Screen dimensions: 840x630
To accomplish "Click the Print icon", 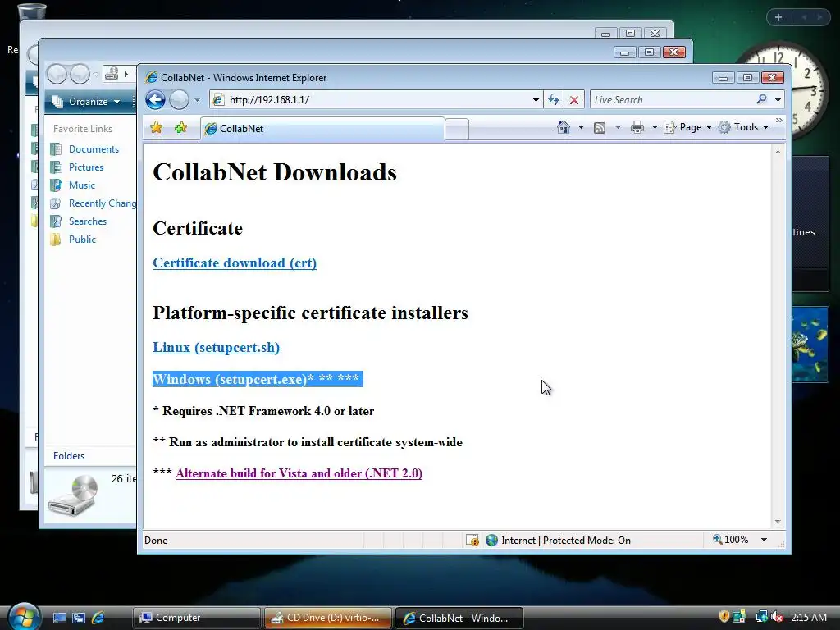I will [x=637, y=127].
